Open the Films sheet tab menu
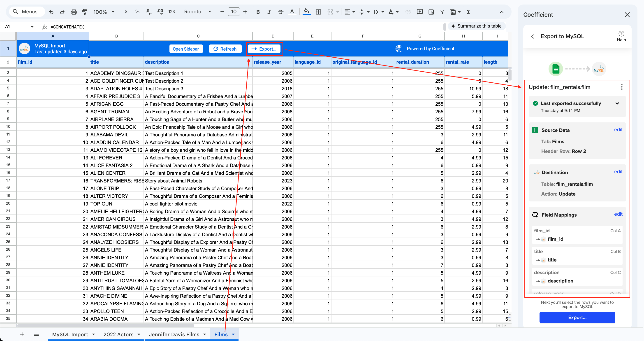Screen dimensions: 644x341 click(233, 334)
